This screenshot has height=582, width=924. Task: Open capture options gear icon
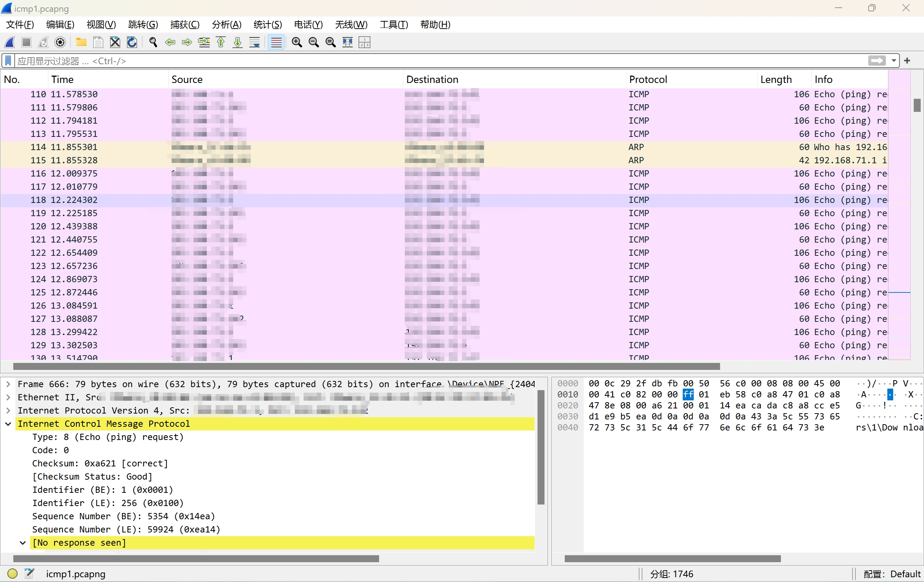(x=60, y=42)
